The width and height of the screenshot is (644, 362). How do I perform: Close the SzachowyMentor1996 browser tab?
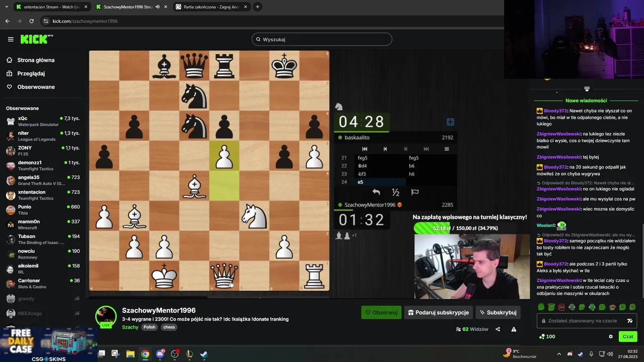tap(166, 7)
